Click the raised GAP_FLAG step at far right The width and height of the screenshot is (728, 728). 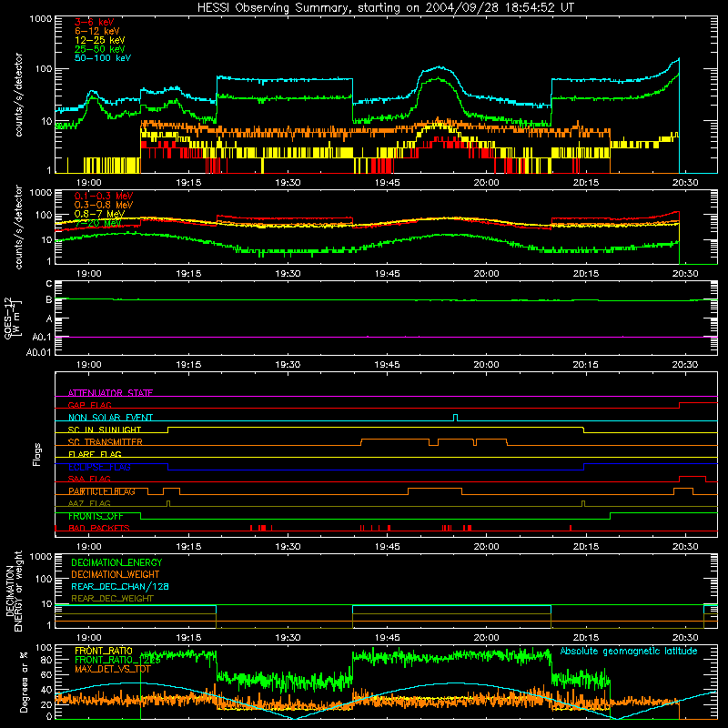point(698,405)
